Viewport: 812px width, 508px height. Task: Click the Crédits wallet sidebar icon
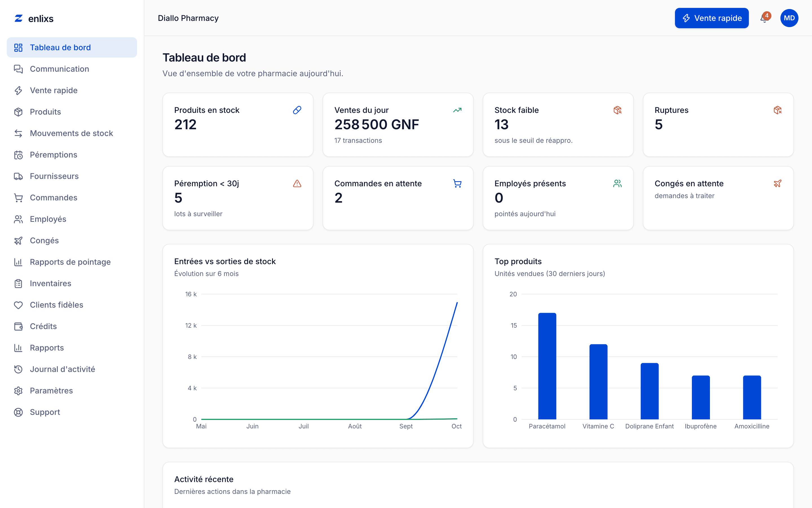coord(18,327)
